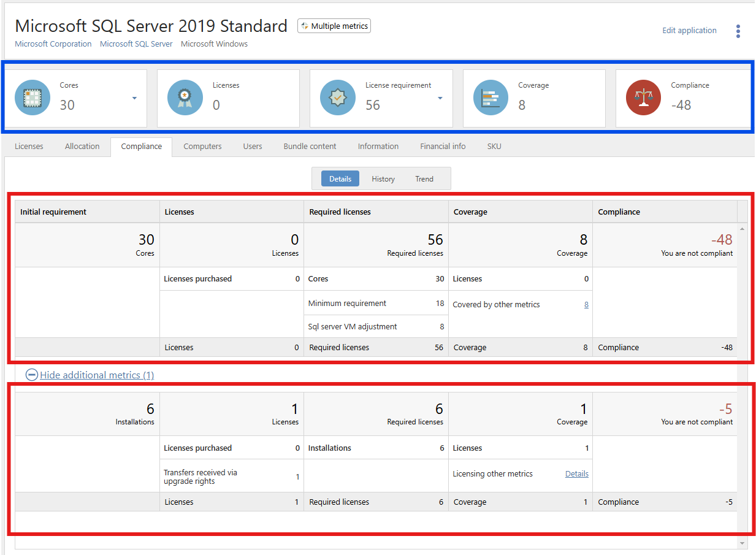This screenshot has width=756, height=555.
Task: Click the table scrollbar down arrow
Action: tap(743, 543)
